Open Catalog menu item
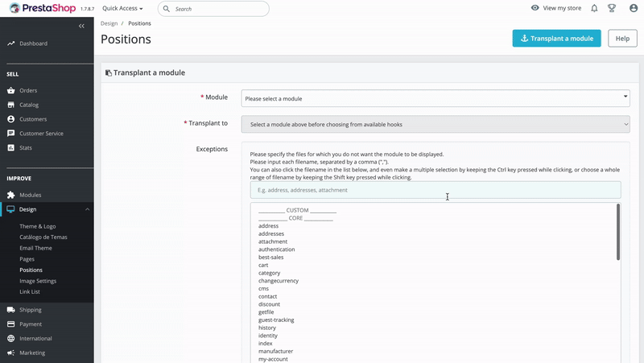Image resolution: width=644 pixels, height=363 pixels. point(29,105)
